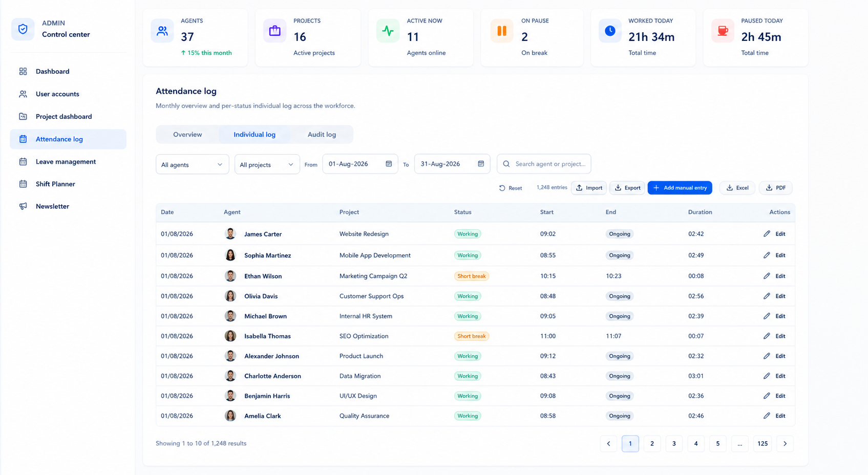Image resolution: width=868 pixels, height=475 pixels.
Task: Click the Worked Today clock icon
Action: pos(610,31)
